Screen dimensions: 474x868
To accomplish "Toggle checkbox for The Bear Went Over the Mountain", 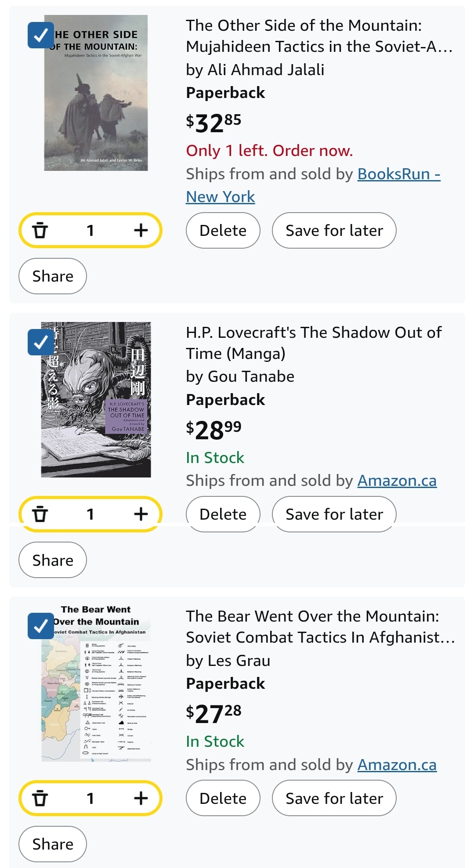I will [x=41, y=626].
